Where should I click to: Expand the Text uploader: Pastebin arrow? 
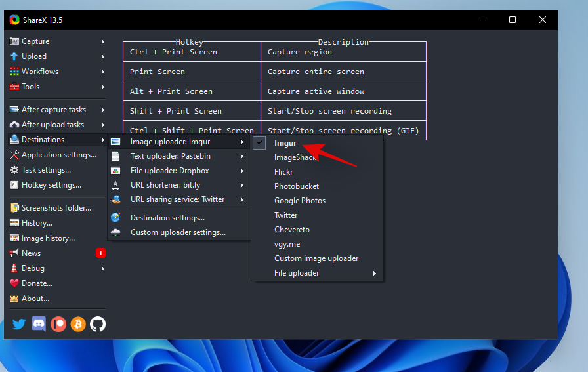click(x=242, y=156)
